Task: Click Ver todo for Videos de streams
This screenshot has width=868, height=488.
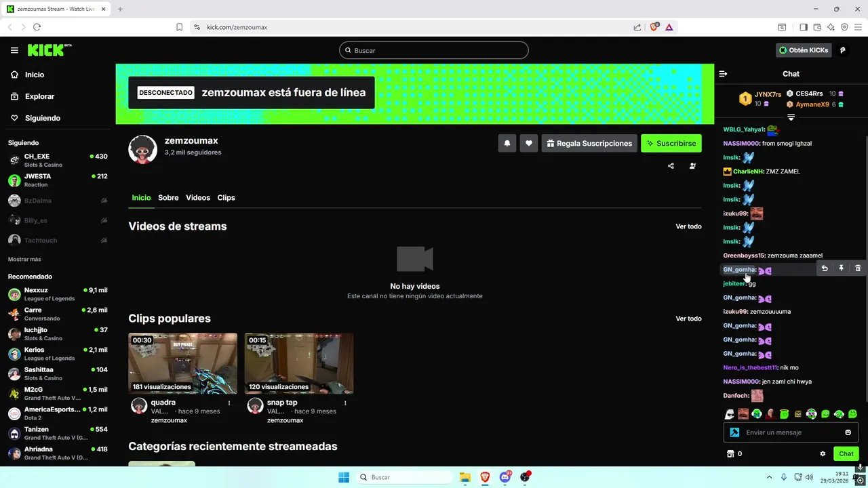Action: click(x=688, y=226)
